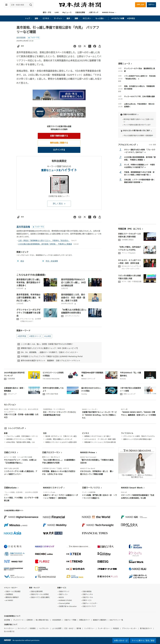Open the share-upload icon below the headline
This screenshot has height=644, width=160.
click(x=100, y=46)
